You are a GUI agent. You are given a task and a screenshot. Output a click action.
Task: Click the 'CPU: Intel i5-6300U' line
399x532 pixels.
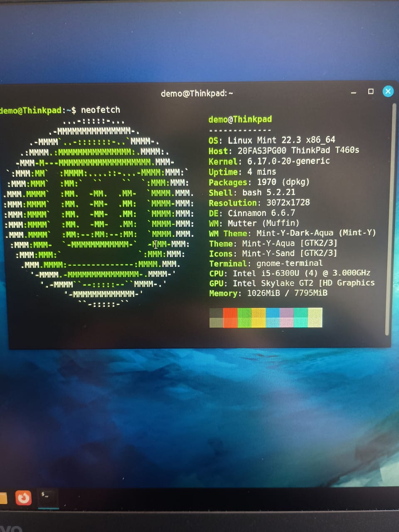point(290,273)
